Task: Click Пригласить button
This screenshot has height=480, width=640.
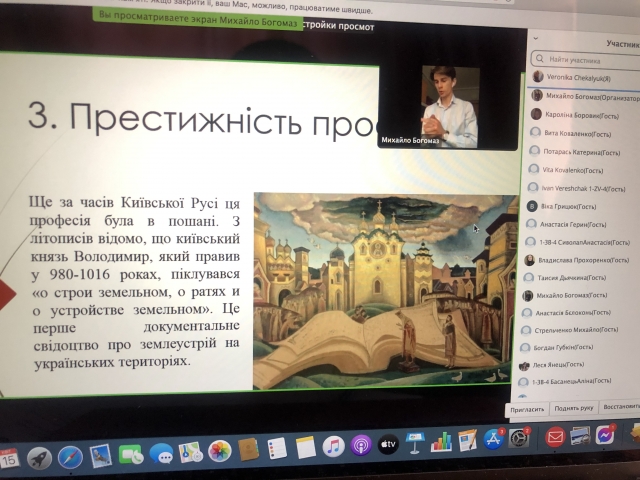Action: 527,409
